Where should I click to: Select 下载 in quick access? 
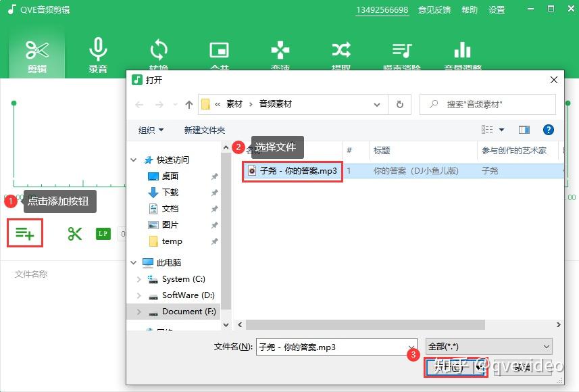[x=170, y=193]
